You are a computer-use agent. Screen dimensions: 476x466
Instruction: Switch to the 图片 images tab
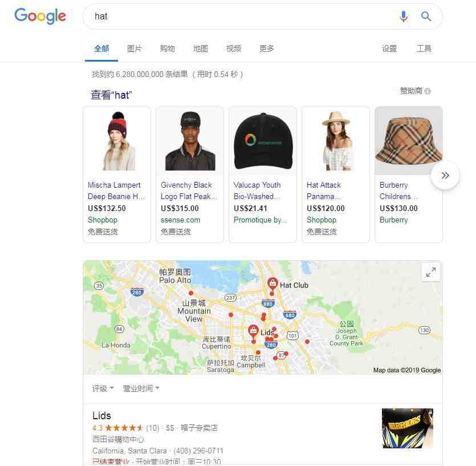point(134,48)
